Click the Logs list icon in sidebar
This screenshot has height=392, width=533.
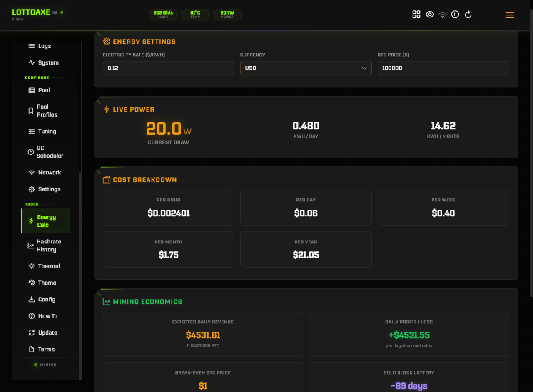tap(31, 46)
